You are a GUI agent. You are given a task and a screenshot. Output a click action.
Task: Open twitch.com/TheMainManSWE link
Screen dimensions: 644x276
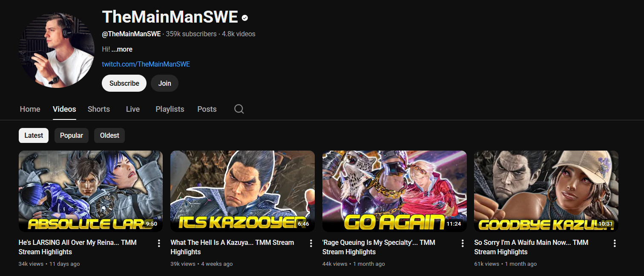(146, 64)
